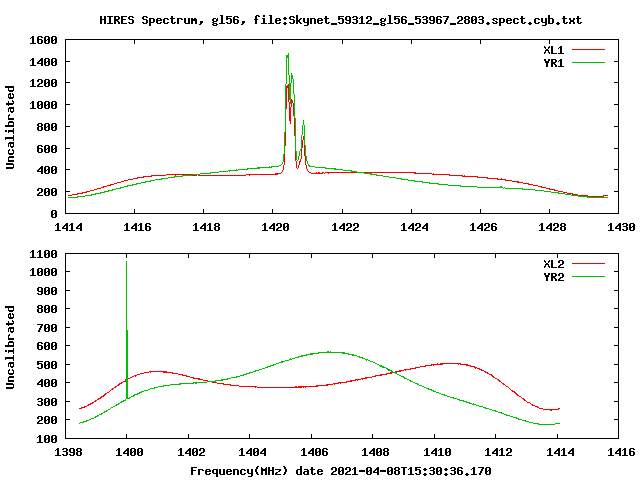The width and height of the screenshot is (640, 480).
Task: Click the green YR2 hump crest near 1406
Action: (329, 352)
